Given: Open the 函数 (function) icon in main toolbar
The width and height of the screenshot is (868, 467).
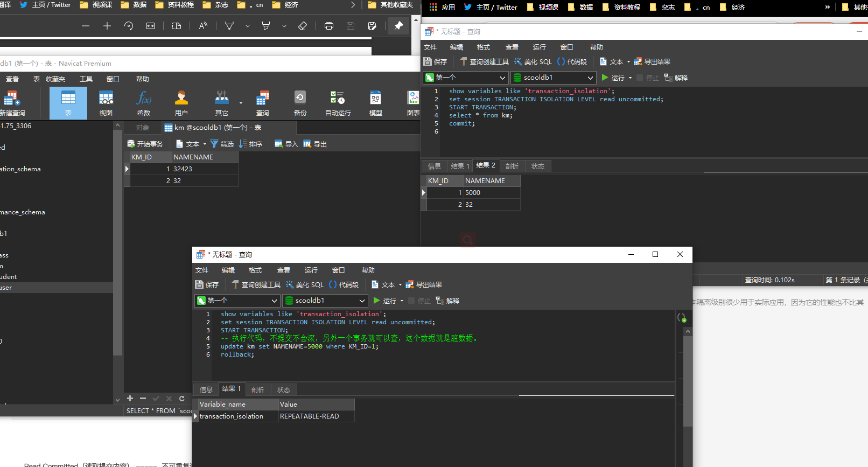Looking at the screenshot, I should click(144, 103).
